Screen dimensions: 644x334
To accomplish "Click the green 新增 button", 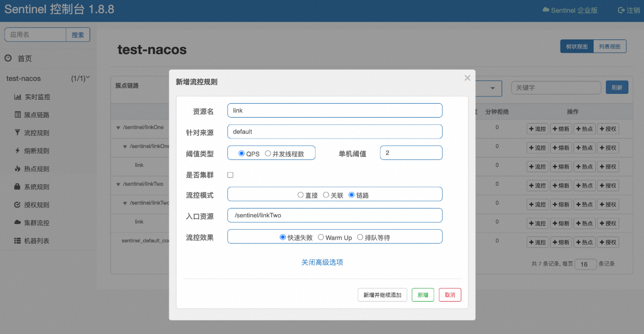I will (x=423, y=295).
